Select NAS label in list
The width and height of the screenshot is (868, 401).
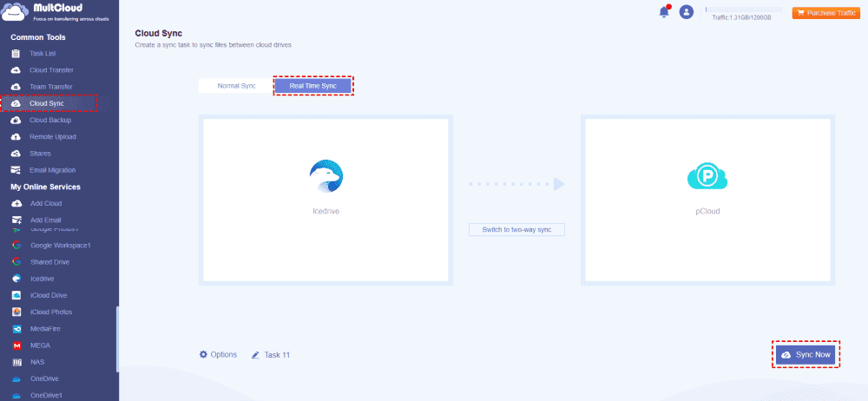tap(37, 362)
